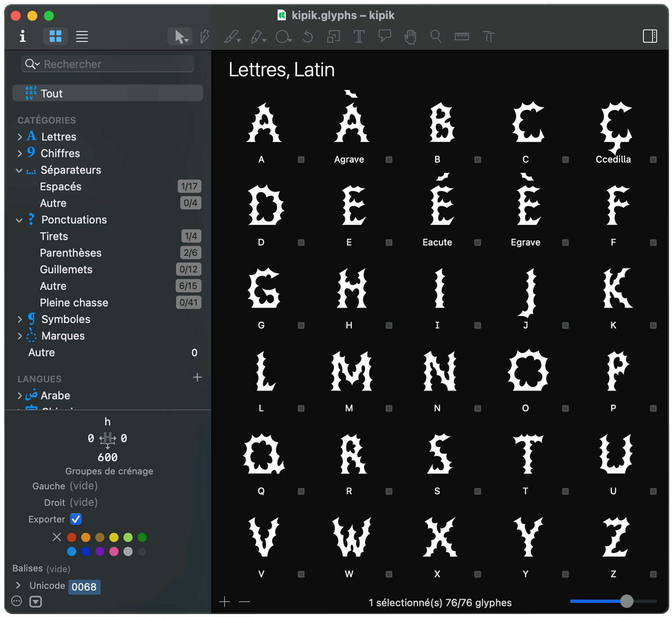Viewport: 672px width, 617px height.
Task: Toggle the right sidebar panel
Action: point(650,36)
